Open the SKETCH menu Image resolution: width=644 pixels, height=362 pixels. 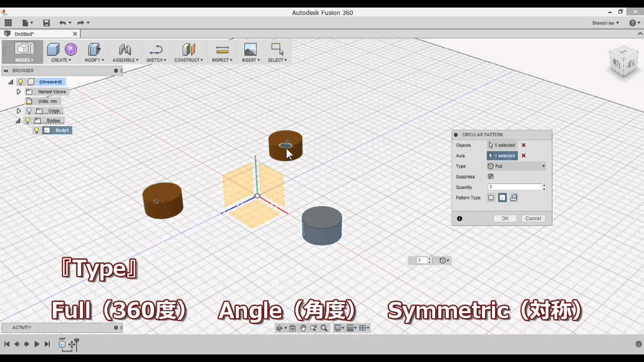tap(156, 60)
